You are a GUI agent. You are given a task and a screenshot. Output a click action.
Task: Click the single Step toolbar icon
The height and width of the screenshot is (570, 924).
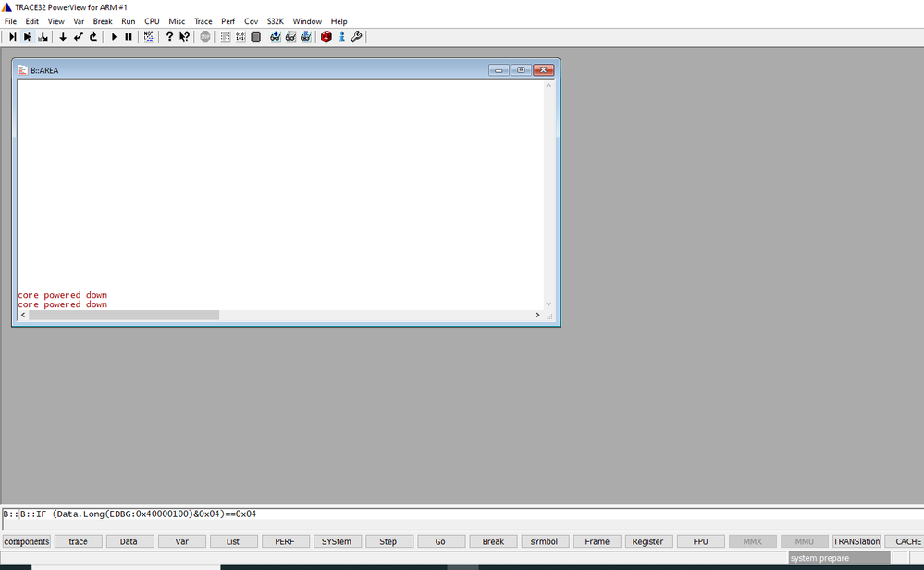(x=12, y=36)
